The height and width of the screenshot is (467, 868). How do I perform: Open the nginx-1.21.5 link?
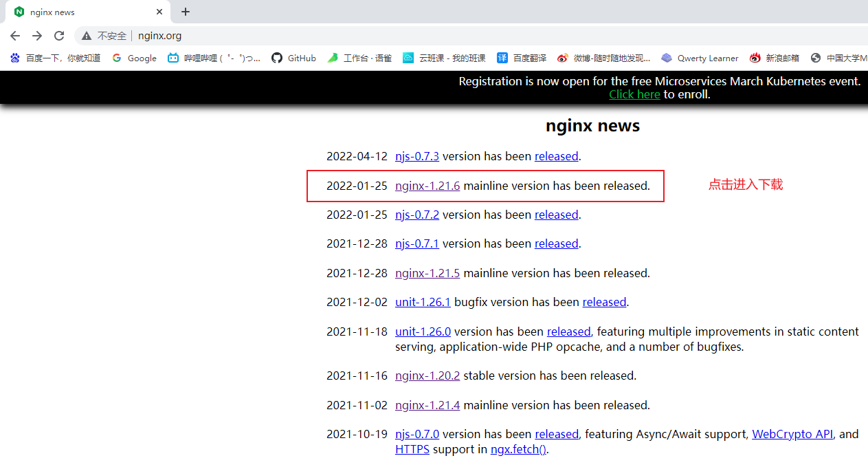tap(427, 273)
